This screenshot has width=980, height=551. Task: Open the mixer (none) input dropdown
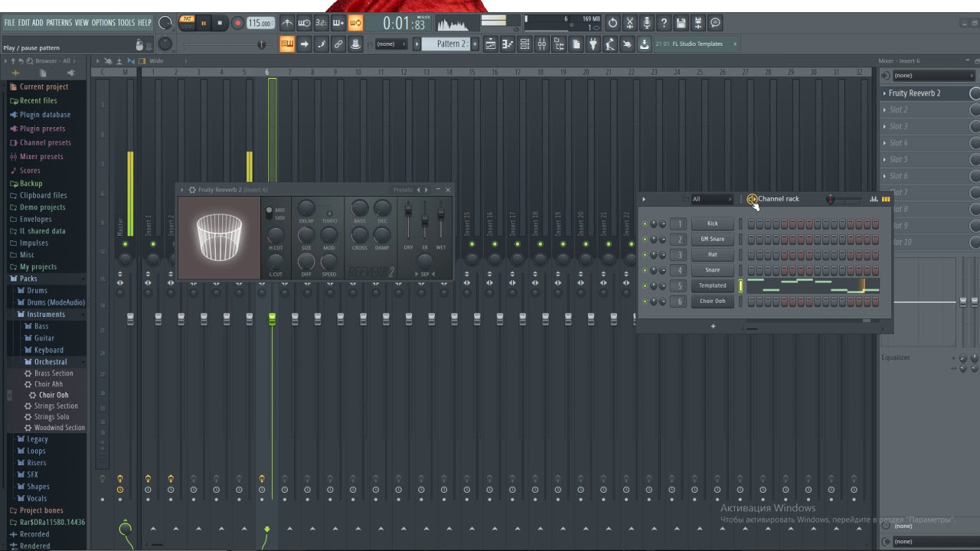pos(933,76)
